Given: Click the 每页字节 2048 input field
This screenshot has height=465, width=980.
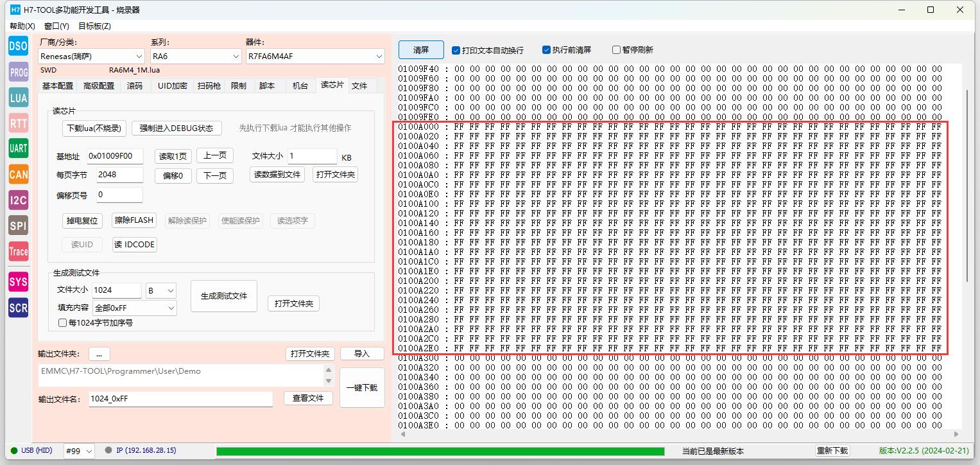Looking at the screenshot, I should pos(119,175).
